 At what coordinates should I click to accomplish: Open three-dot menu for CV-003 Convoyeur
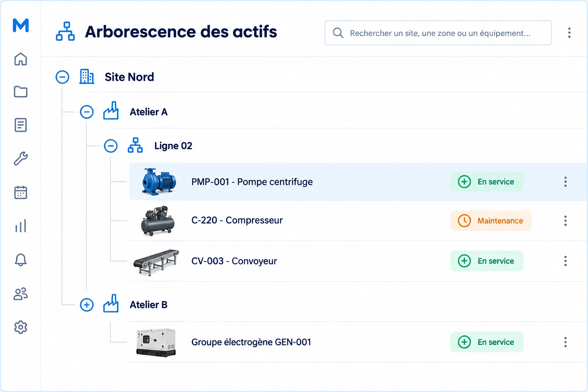click(x=565, y=261)
